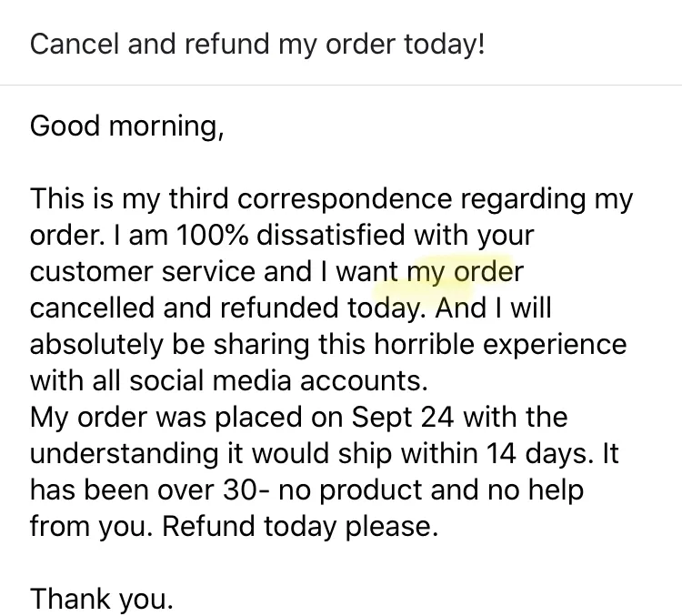
Task: Click the sentence 'Refund today please.'
Action: 300,527
